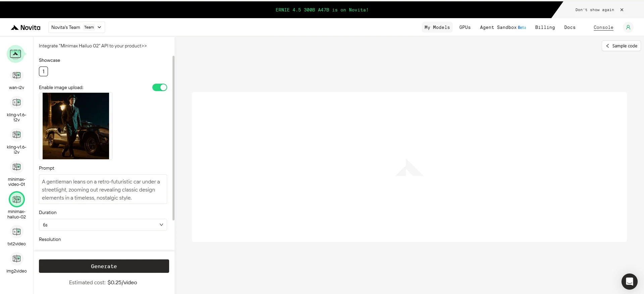
Task: Open the Console link
Action: tap(603, 27)
